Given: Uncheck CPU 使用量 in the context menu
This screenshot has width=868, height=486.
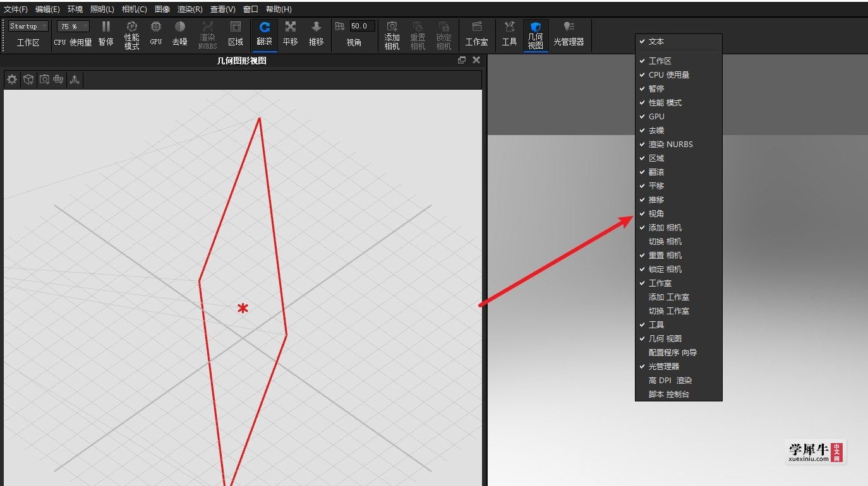Looking at the screenshot, I should [x=678, y=74].
